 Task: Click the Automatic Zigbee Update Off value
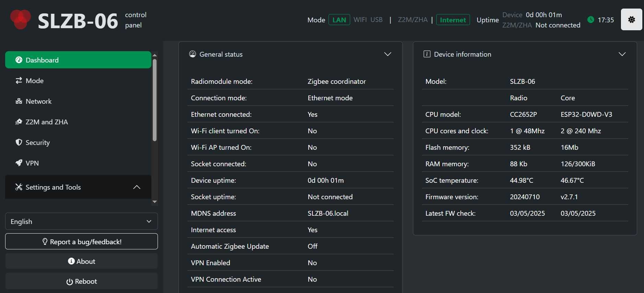pos(312,246)
